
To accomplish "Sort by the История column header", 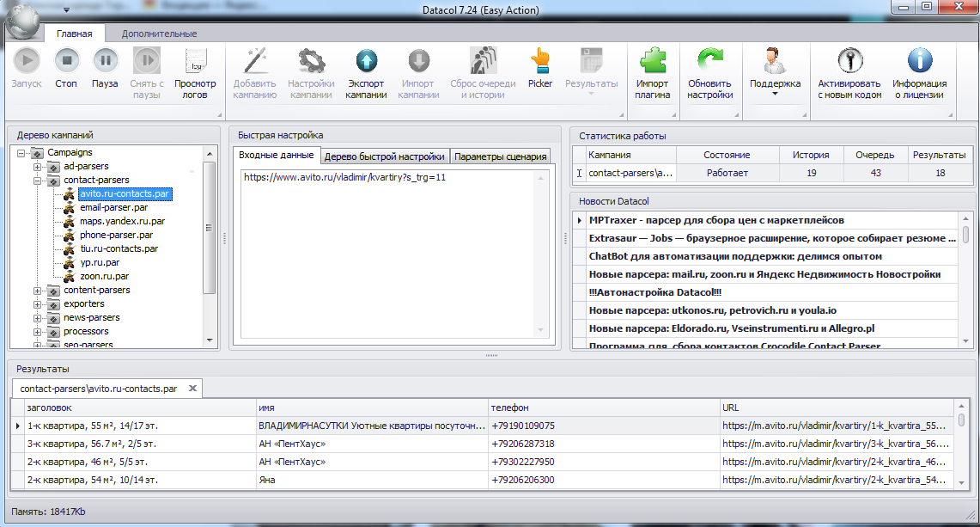I will [x=811, y=156].
